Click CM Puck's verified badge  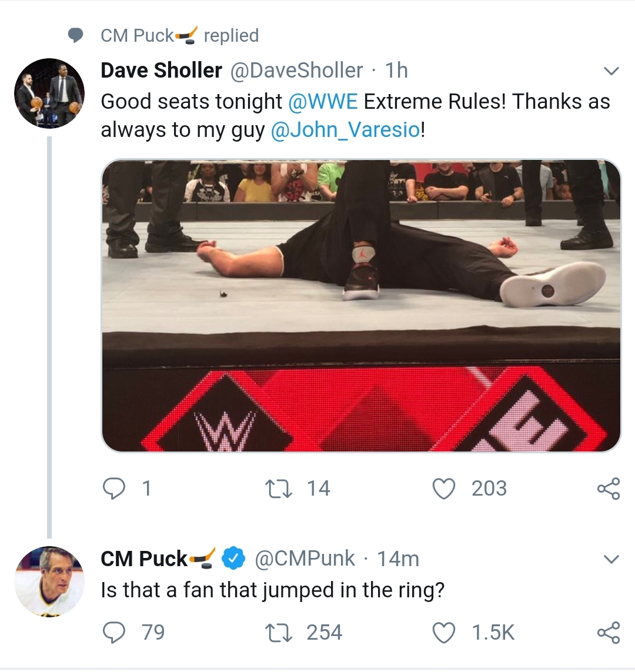pos(233,559)
